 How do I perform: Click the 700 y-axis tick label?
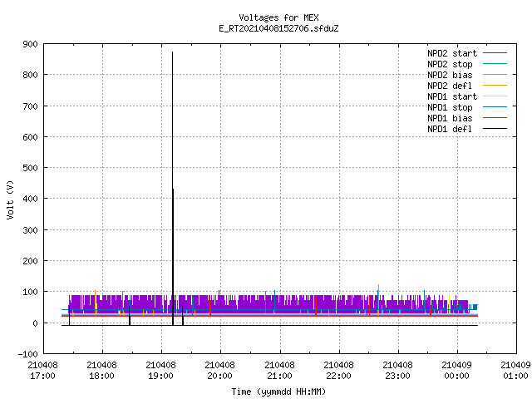tap(30, 106)
